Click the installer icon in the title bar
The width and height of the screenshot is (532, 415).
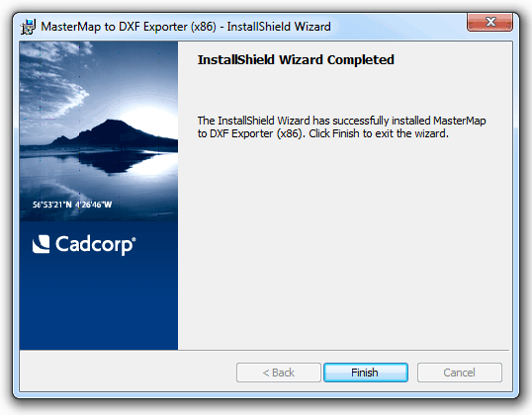(x=28, y=27)
